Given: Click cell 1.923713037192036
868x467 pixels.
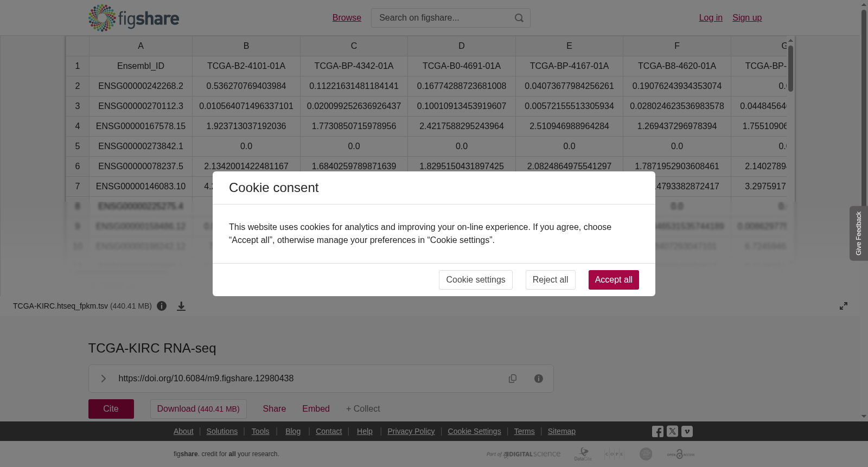Looking at the screenshot, I should (x=246, y=126).
